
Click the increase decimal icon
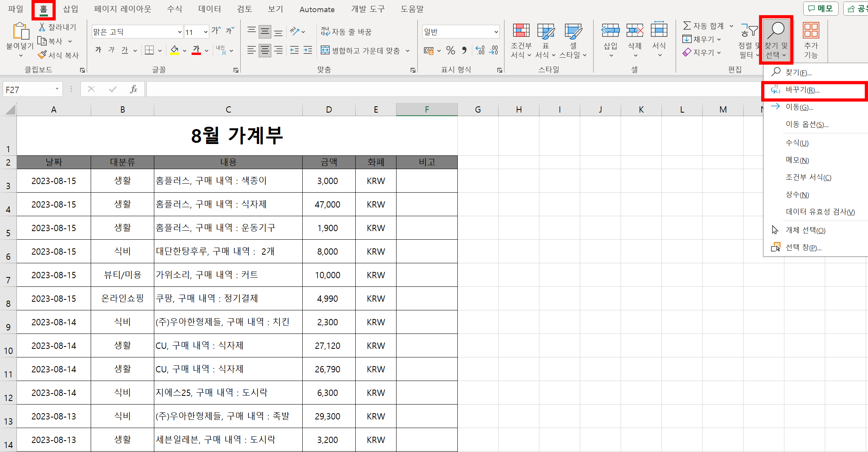(480, 50)
